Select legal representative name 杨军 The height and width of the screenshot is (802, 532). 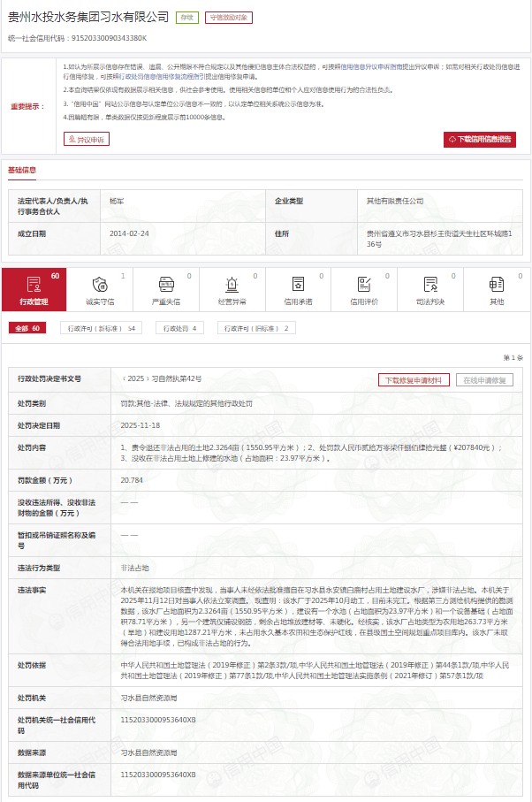click(x=117, y=201)
